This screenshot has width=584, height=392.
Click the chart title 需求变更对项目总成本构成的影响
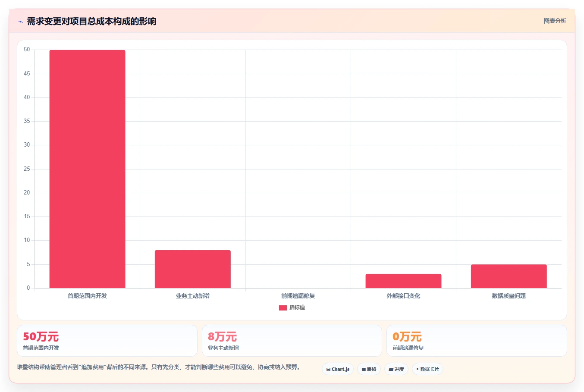click(91, 21)
